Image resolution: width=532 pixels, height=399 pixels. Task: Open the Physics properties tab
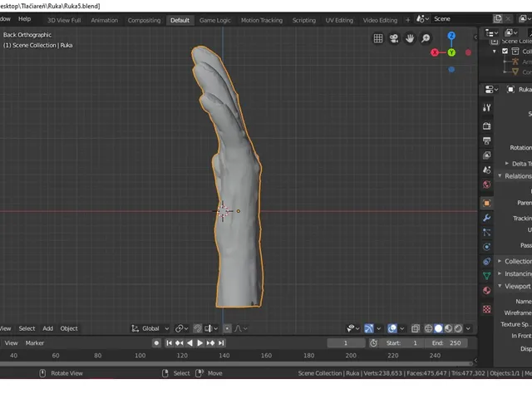(486, 247)
